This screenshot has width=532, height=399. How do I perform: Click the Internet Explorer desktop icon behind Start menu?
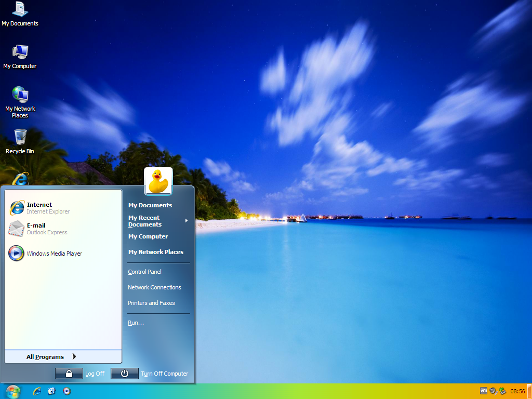click(20, 179)
